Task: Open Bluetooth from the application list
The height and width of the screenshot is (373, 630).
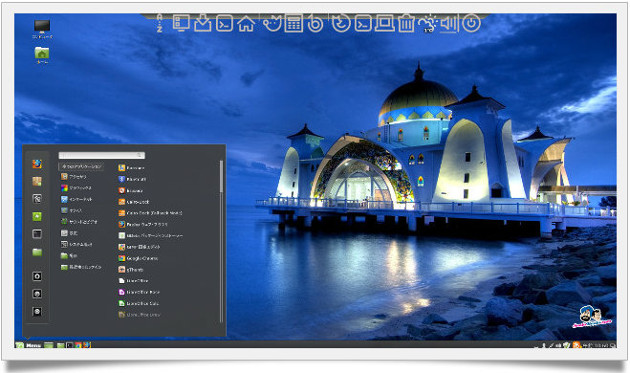Action: (132, 179)
